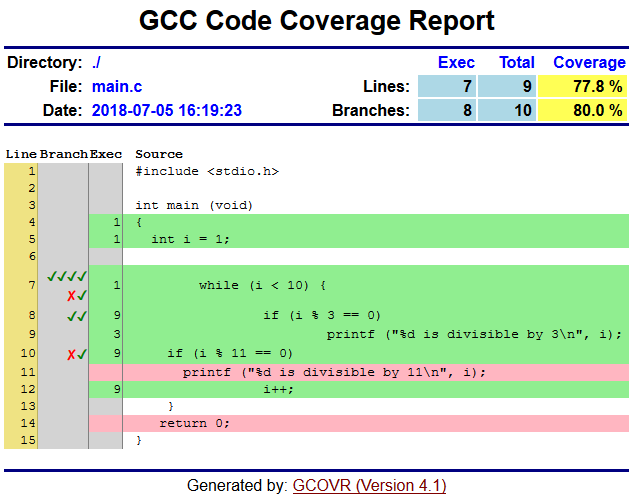Click the second green checkmark on line 8

click(83, 316)
